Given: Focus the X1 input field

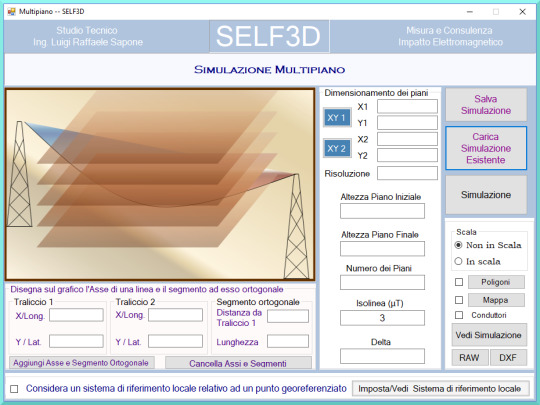Looking at the screenshot, I should point(407,106).
